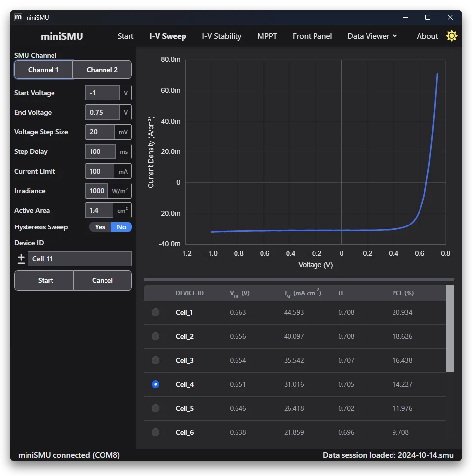Click the results table scrollbar
This screenshot has height=476, width=472.
[x=450, y=328]
